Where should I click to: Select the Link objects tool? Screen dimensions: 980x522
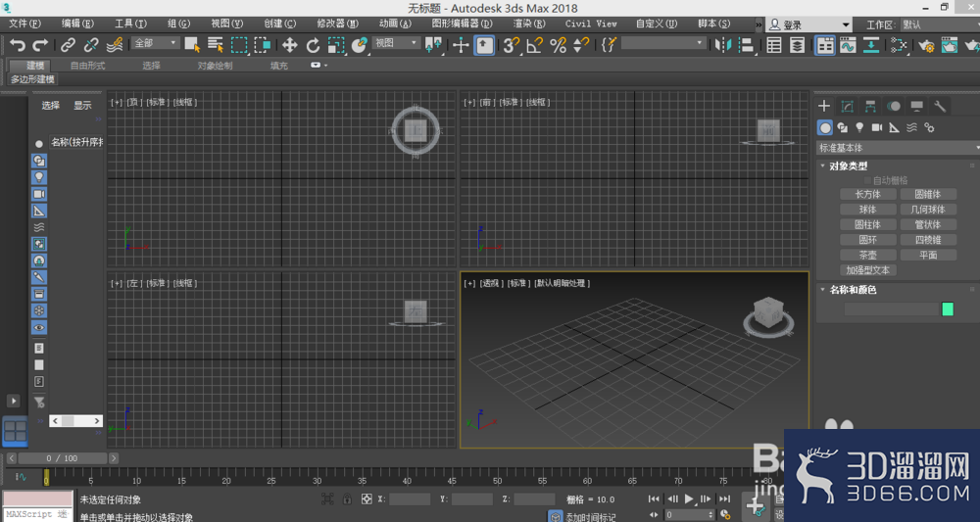coord(68,45)
